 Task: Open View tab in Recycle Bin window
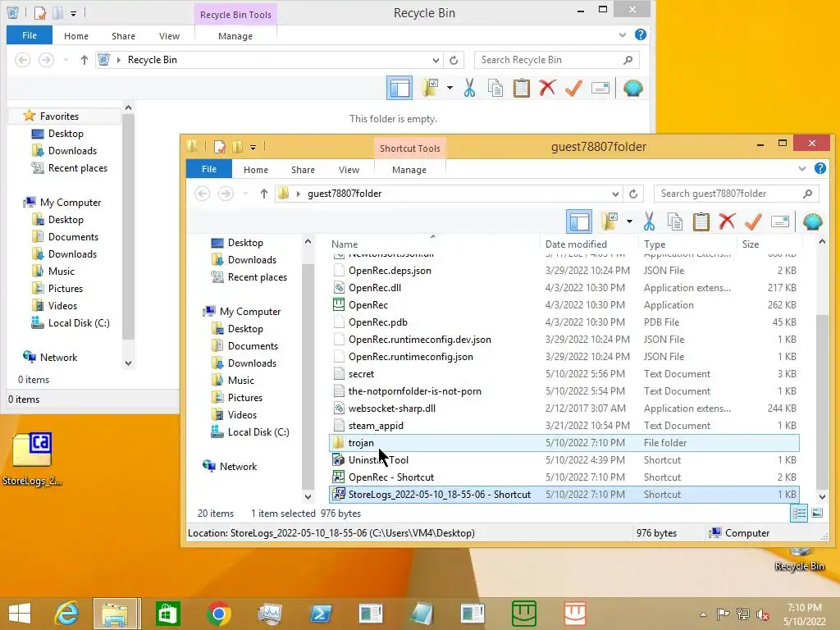[x=169, y=36]
